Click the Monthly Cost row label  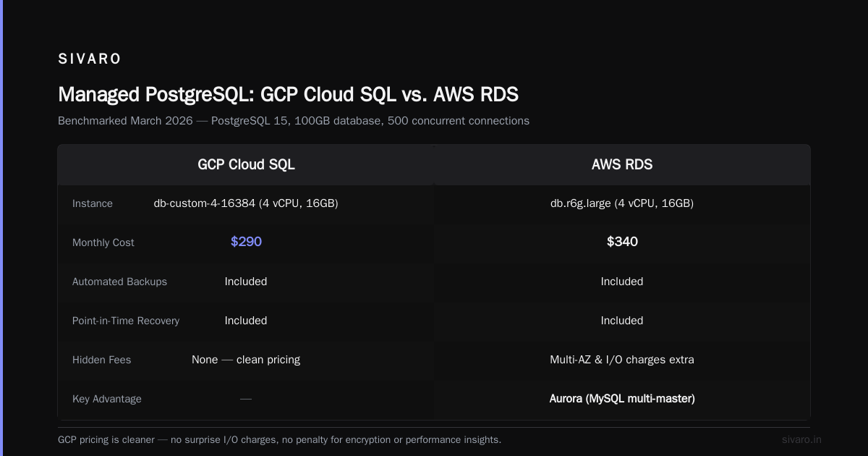pyautogui.click(x=103, y=242)
